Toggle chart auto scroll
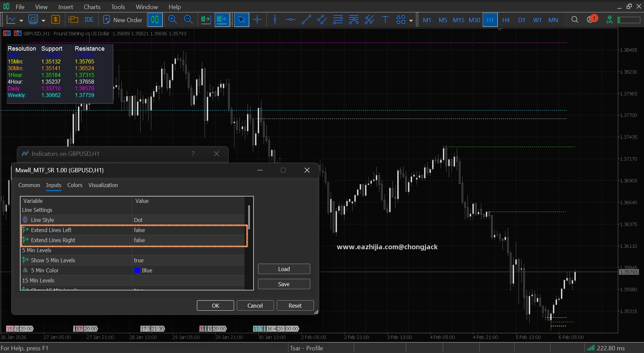This screenshot has height=353, width=644. [206, 20]
